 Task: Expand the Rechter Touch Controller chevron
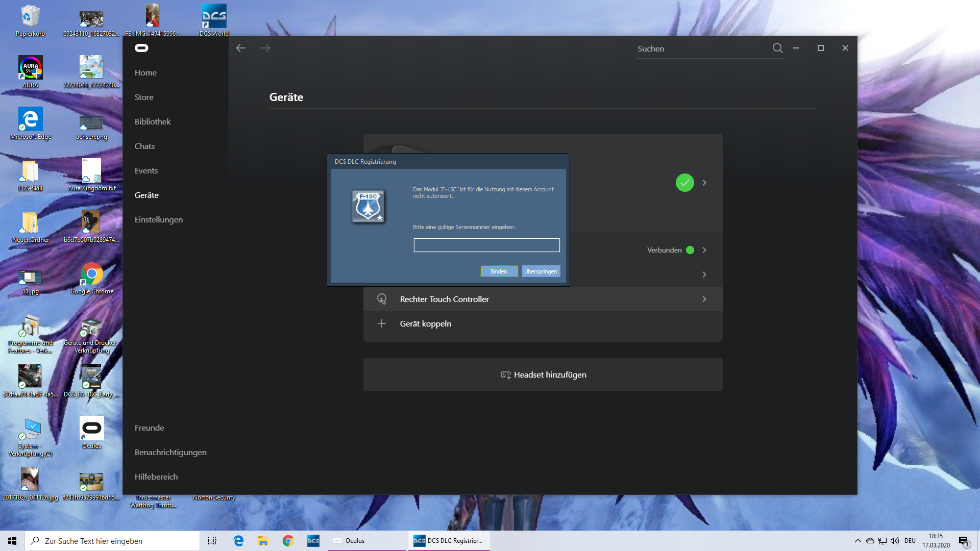704,299
